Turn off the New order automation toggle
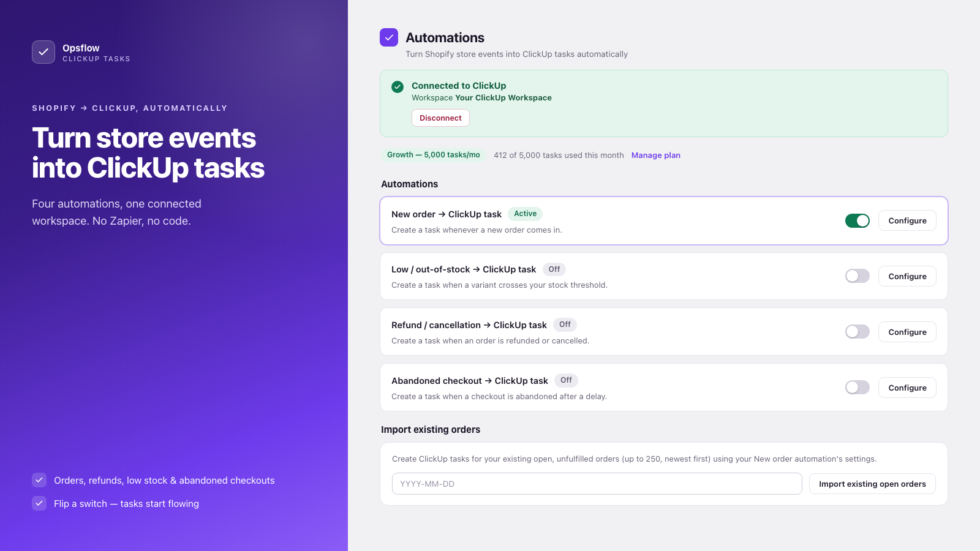 click(858, 220)
